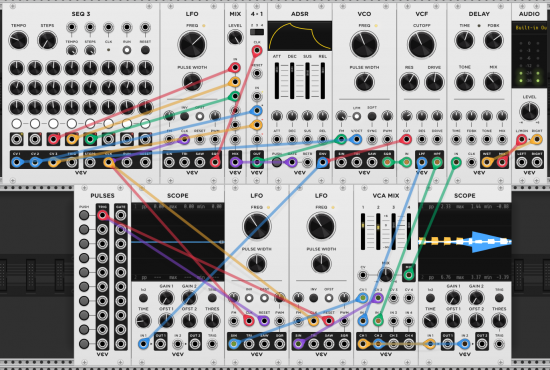Turn the FREQ knob on the LFO beside MIX
The image size is (550, 370).
pyautogui.click(x=192, y=45)
